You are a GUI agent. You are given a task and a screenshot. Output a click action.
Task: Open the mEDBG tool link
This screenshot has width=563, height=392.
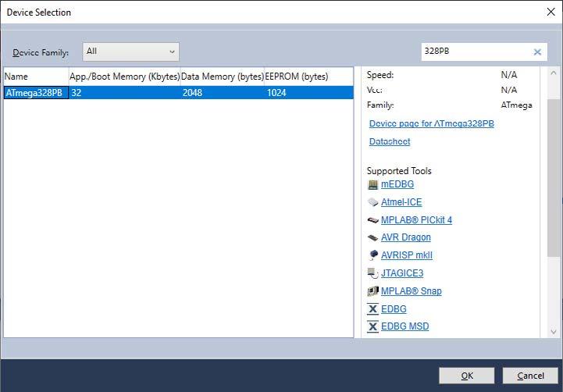(x=397, y=184)
